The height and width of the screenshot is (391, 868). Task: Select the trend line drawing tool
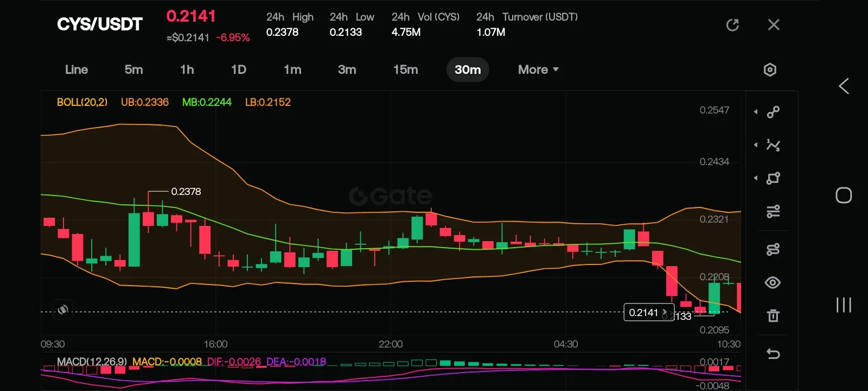pyautogui.click(x=773, y=112)
